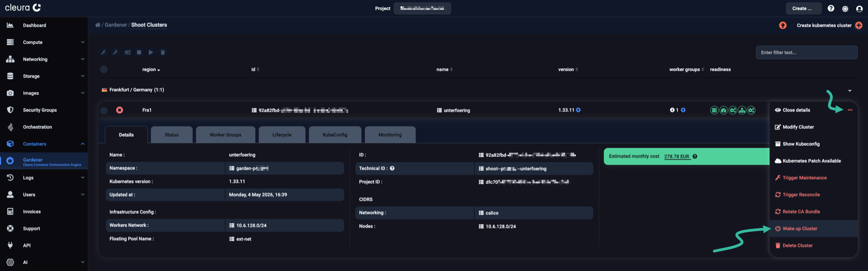
Task: Open the help question mark icon
Action: tap(831, 9)
